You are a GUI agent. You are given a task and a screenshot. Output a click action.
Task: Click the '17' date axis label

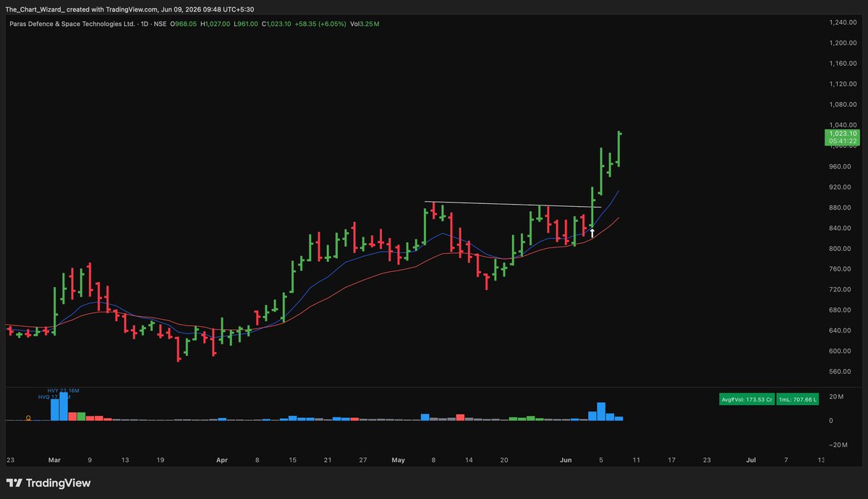671,459
